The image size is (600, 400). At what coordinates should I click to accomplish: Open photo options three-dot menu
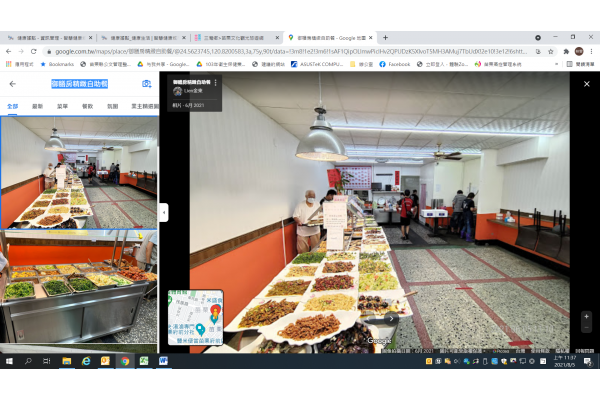pos(216,82)
